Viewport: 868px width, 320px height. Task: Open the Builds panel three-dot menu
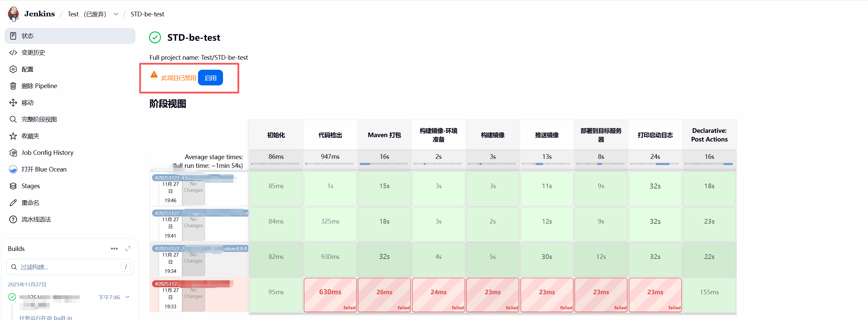click(114, 249)
